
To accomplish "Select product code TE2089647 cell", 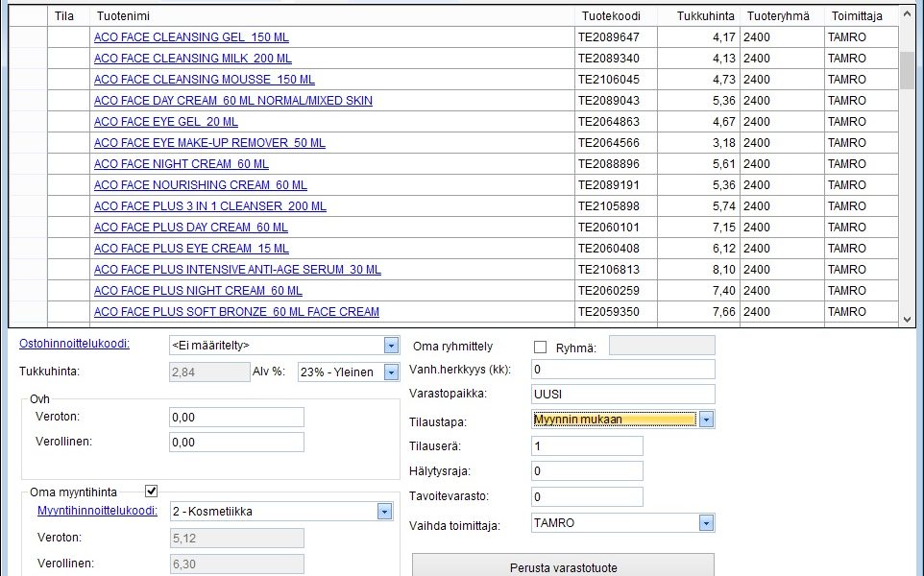I will point(616,37).
